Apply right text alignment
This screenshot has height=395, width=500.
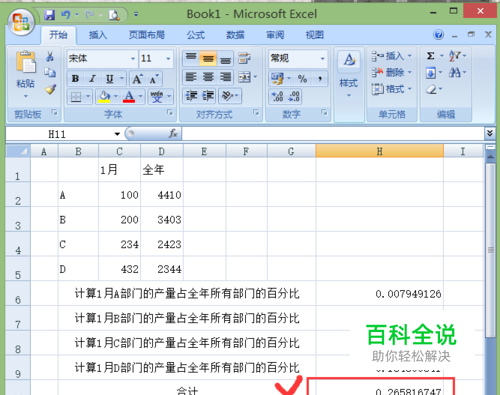click(x=226, y=77)
